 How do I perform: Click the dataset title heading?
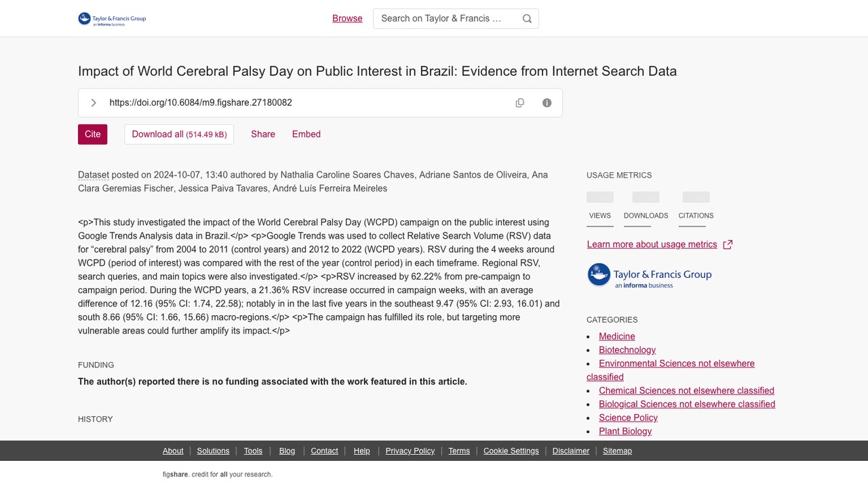(x=377, y=71)
